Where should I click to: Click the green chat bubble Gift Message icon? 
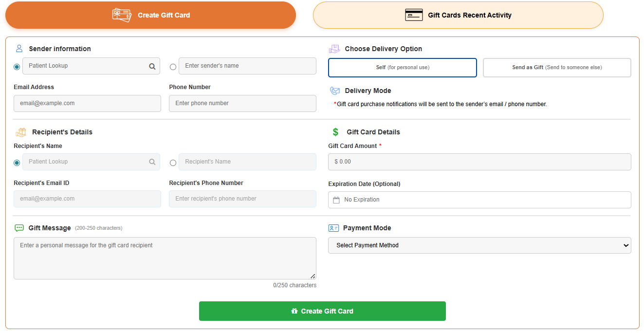(x=19, y=228)
